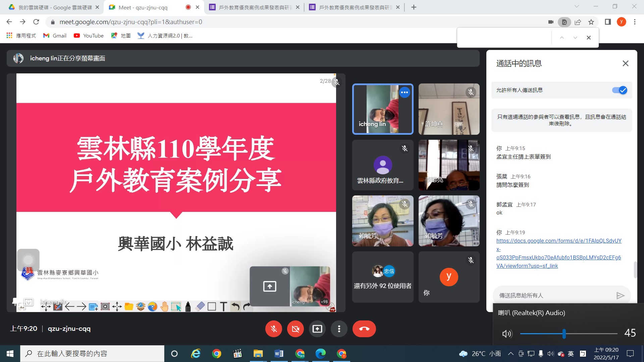
Task: Click the share page icon in the address bar
Action: click(x=578, y=22)
